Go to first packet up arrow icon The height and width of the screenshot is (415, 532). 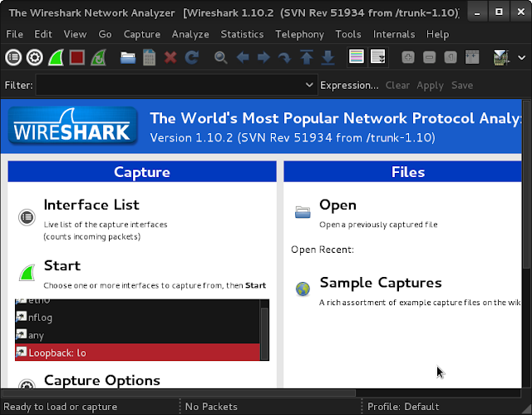307,57
